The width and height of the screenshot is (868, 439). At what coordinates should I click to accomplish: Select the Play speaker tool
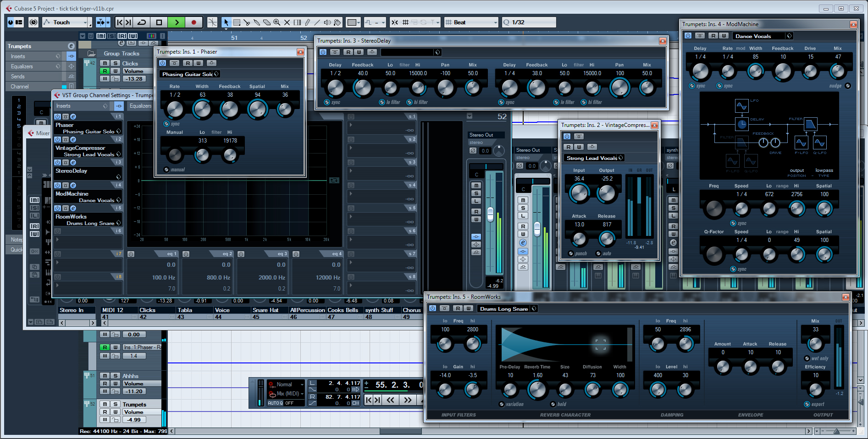327,22
